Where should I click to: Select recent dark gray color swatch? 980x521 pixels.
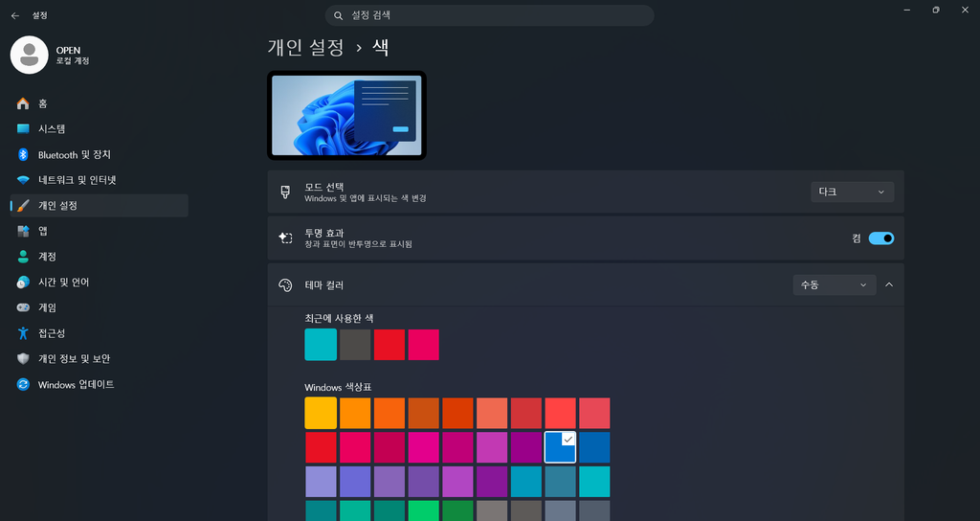[355, 345]
